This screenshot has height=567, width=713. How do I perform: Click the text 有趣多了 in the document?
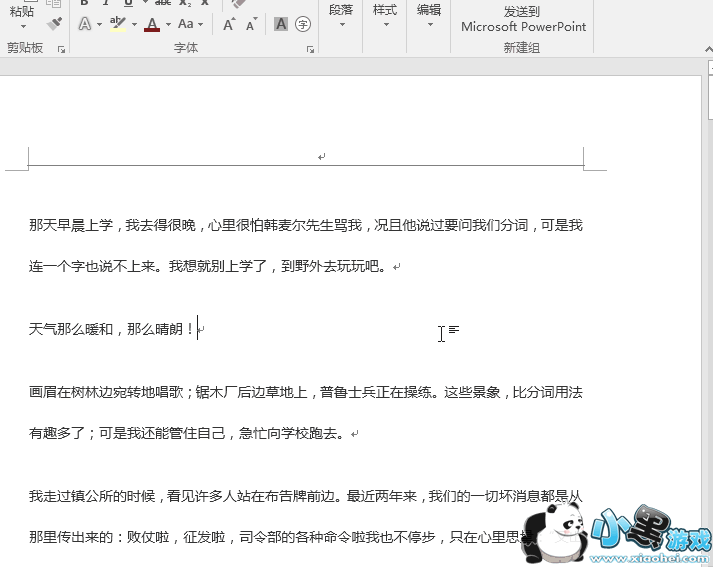point(57,433)
